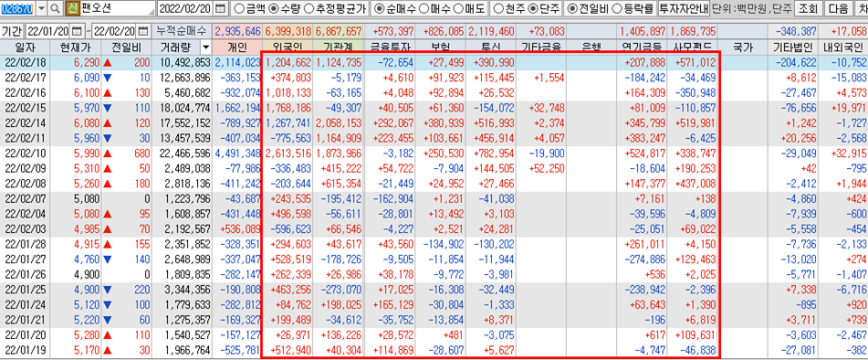Image resolution: width=868 pixels, height=360 pixels.
Task: Click the period start date field 22/01/20
Action: 48,32
